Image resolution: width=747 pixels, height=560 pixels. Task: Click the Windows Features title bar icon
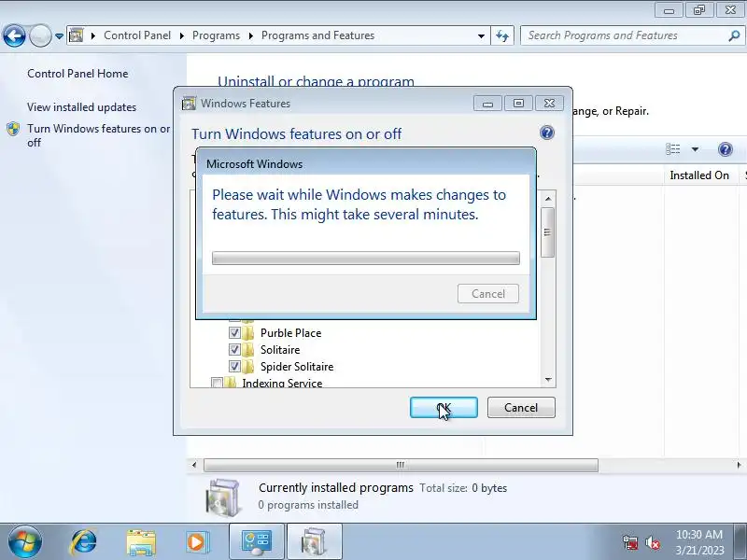[x=190, y=104]
